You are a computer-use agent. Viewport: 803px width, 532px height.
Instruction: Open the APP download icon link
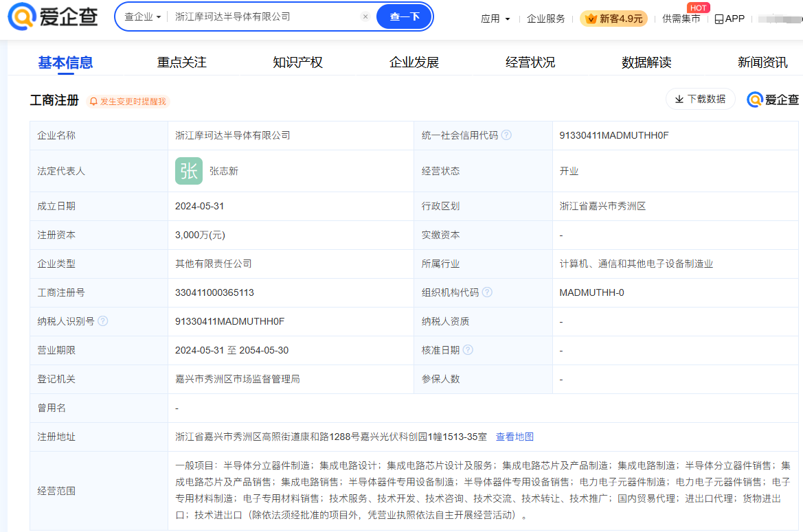(x=730, y=19)
